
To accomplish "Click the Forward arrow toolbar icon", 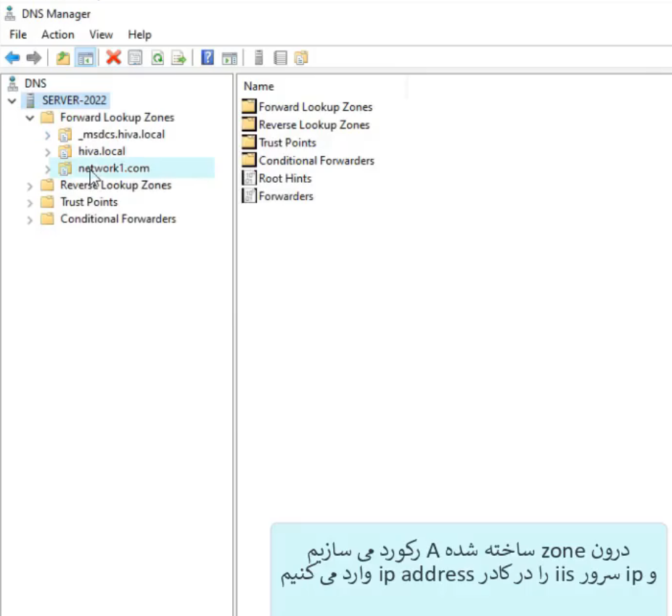I will (34, 57).
